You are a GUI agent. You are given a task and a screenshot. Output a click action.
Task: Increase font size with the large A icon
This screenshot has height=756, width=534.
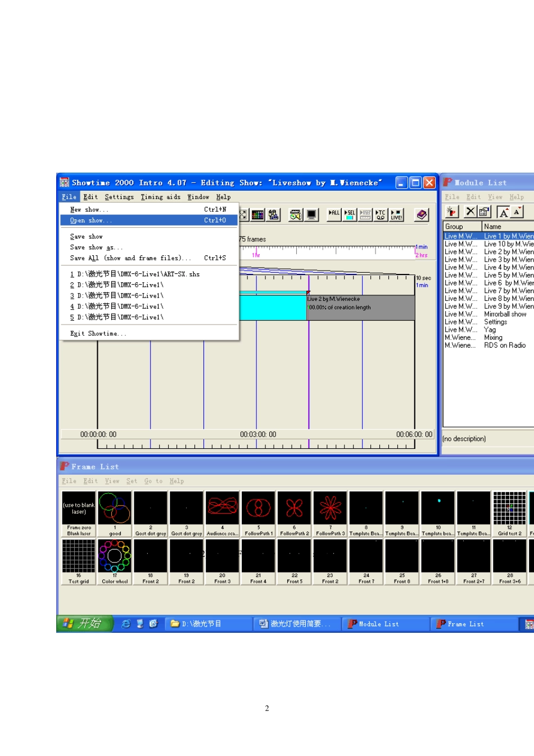504,211
